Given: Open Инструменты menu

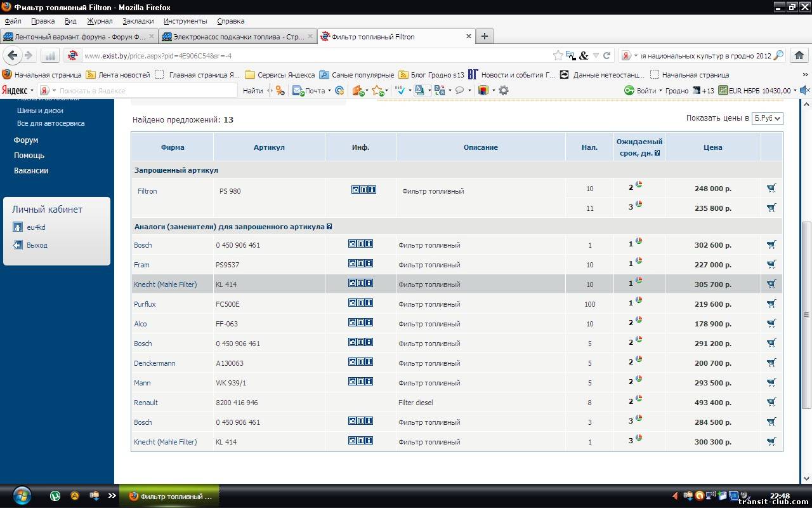Looking at the screenshot, I should click(x=185, y=21).
